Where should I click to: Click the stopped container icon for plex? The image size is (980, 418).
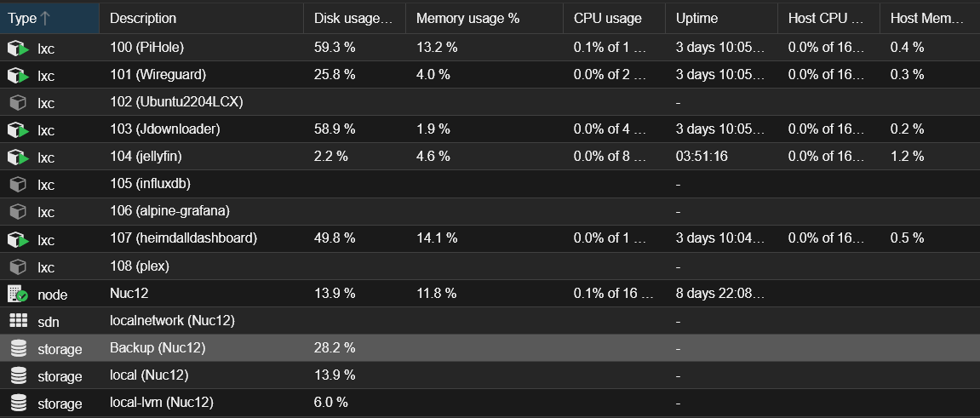coord(18,266)
